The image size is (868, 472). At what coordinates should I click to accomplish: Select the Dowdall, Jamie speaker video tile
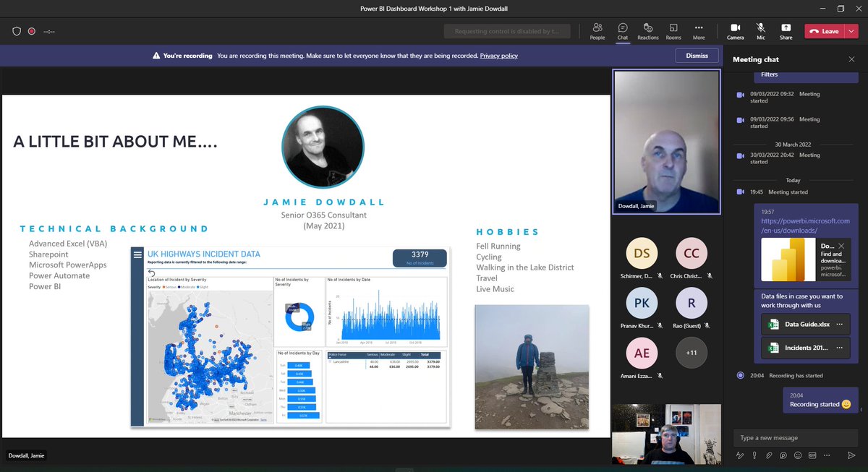pos(666,142)
